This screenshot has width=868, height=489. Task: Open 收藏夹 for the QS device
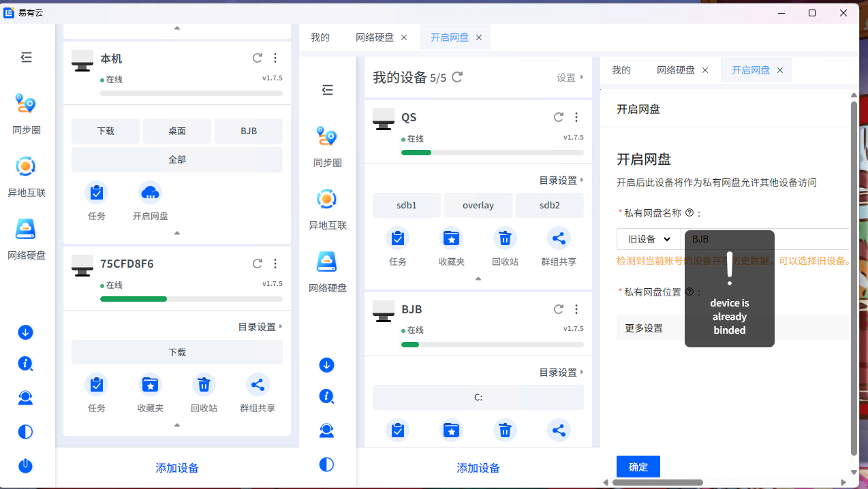pos(451,239)
